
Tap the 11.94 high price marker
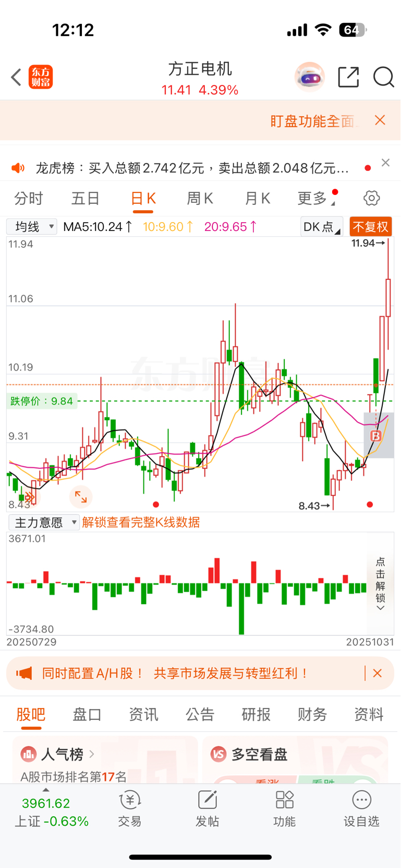coord(368,243)
